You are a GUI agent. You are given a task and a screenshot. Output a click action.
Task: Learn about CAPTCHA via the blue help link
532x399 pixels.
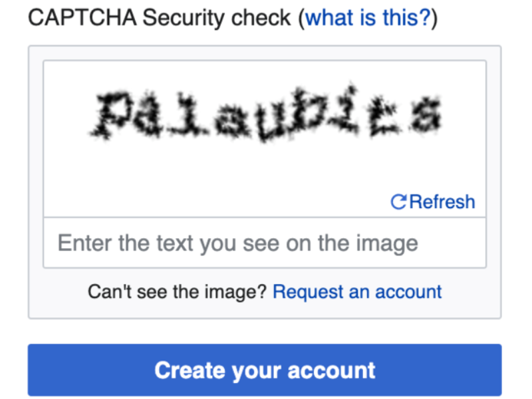[x=368, y=18]
